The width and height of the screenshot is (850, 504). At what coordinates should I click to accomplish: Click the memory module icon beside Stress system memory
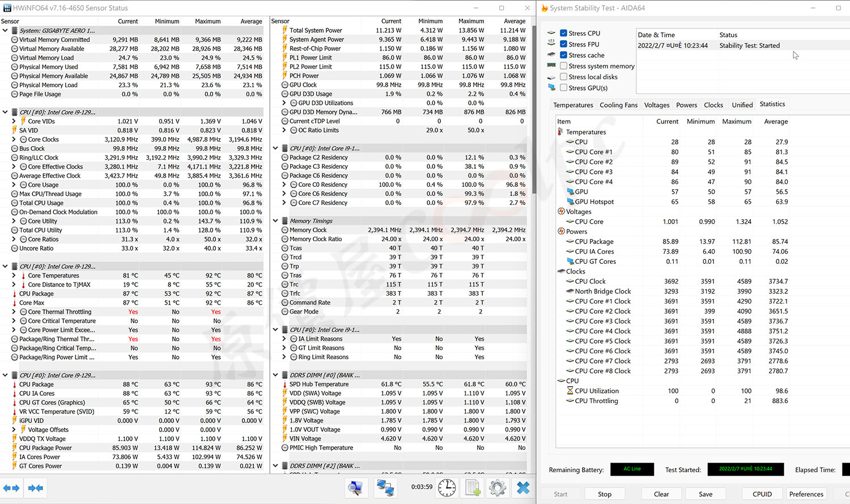pos(551,66)
